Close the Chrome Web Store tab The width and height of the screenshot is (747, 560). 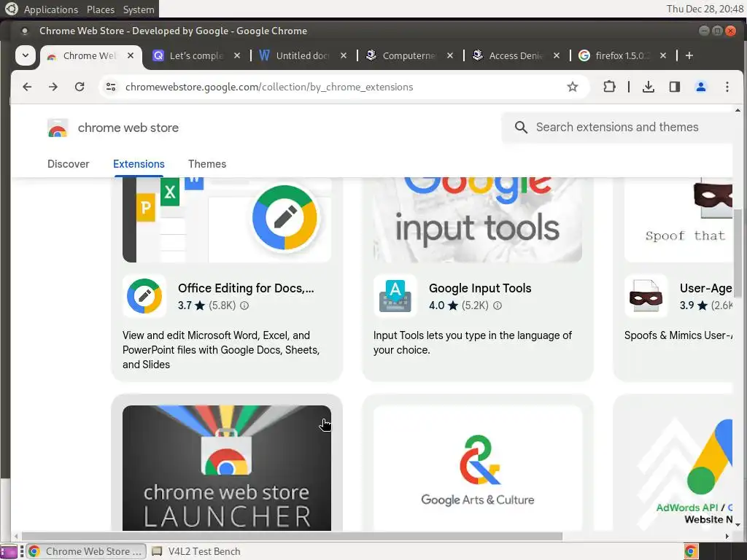(131, 55)
